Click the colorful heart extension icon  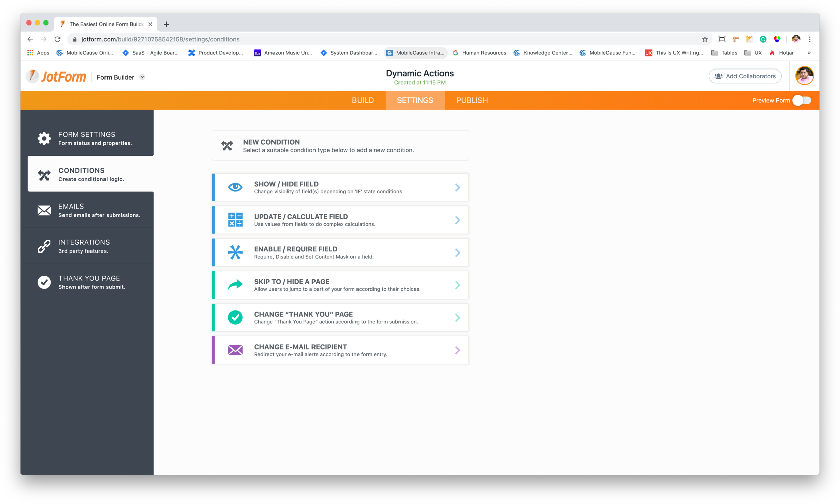[x=777, y=39]
